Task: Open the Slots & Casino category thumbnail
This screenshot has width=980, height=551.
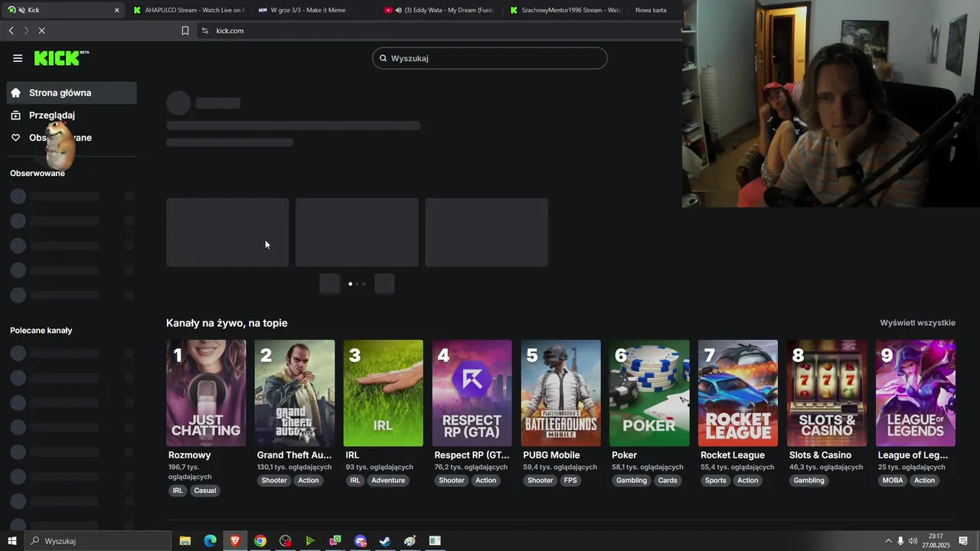Action: click(x=827, y=393)
